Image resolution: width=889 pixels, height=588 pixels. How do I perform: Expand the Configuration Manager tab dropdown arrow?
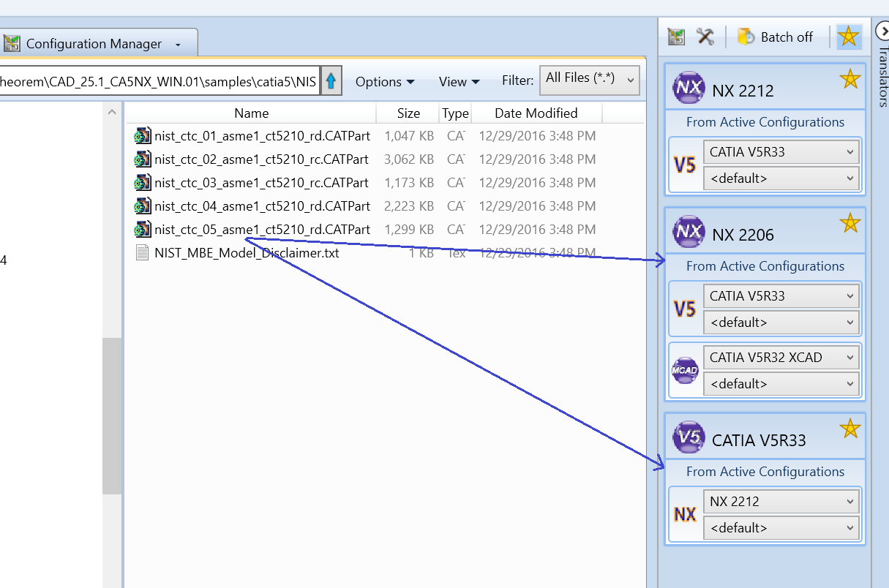pos(178,45)
